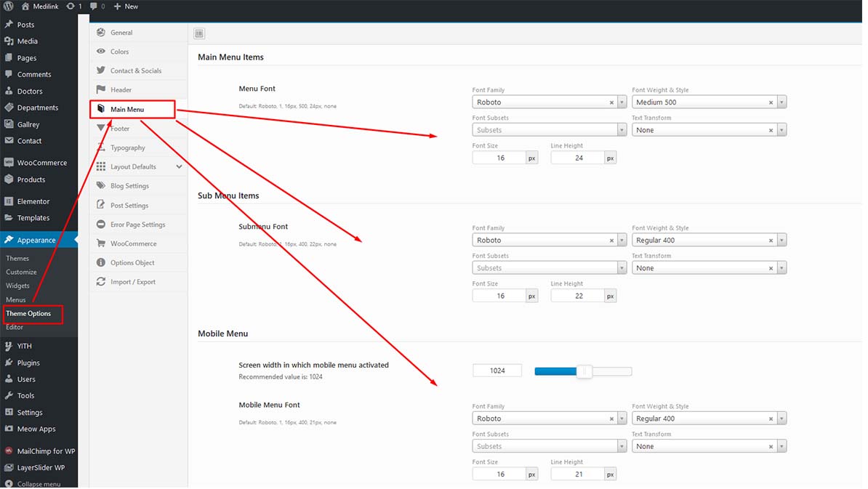Click the mobile menu width slider handle
Image resolution: width=868 pixels, height=489 pixels.
(x=584, y=372)
